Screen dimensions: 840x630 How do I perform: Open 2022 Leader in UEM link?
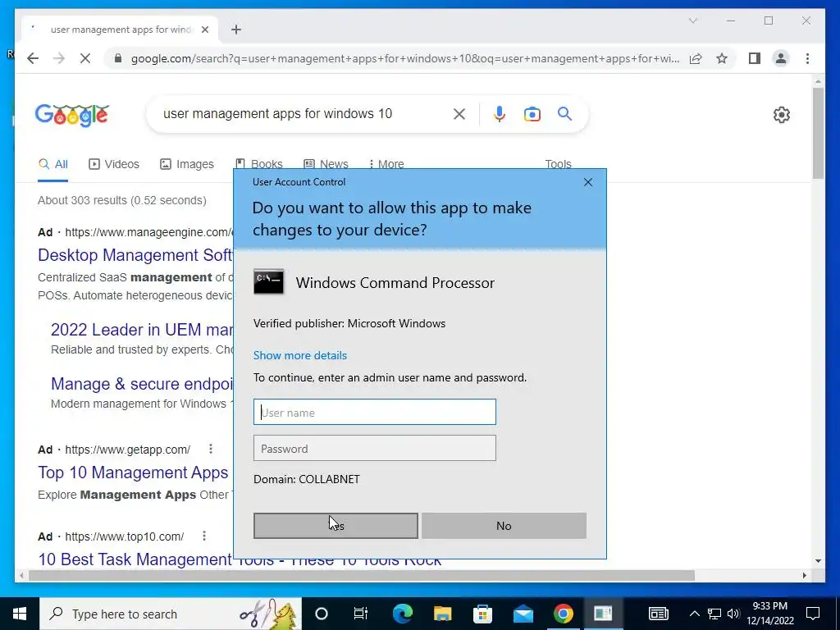click(142, 330)
